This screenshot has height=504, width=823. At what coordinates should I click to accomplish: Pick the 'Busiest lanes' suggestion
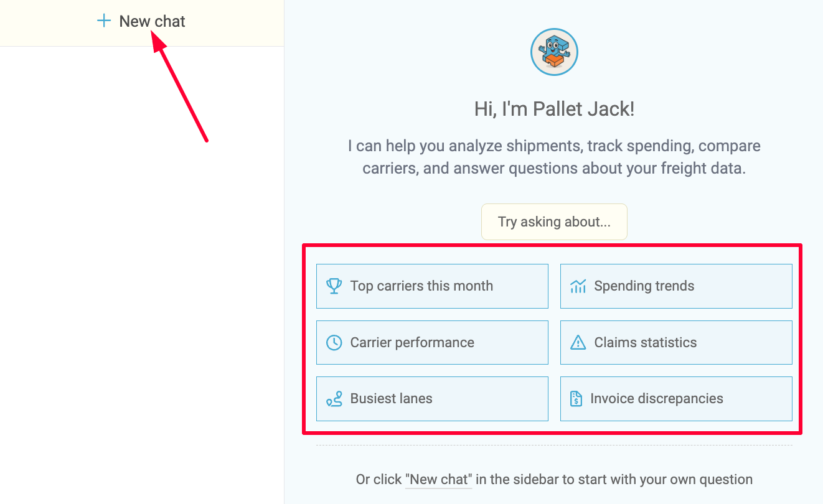[432, 399]
